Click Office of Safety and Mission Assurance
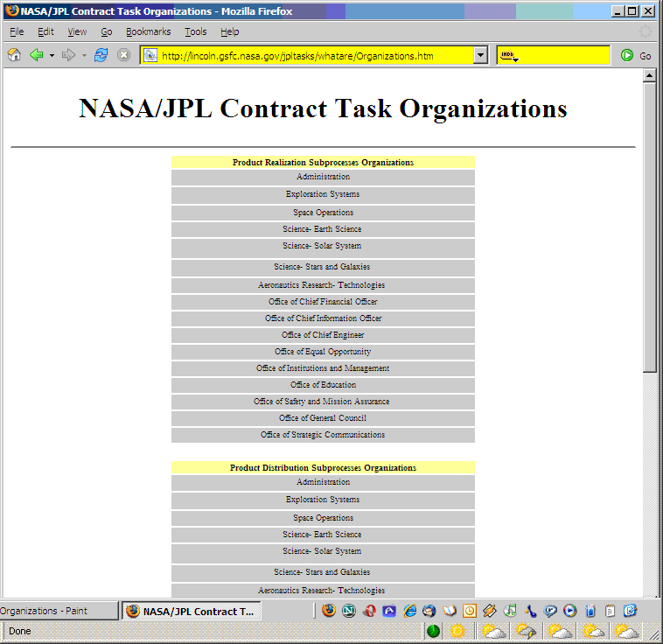Viewport: 663px width, 644px height. pos(323,402)
